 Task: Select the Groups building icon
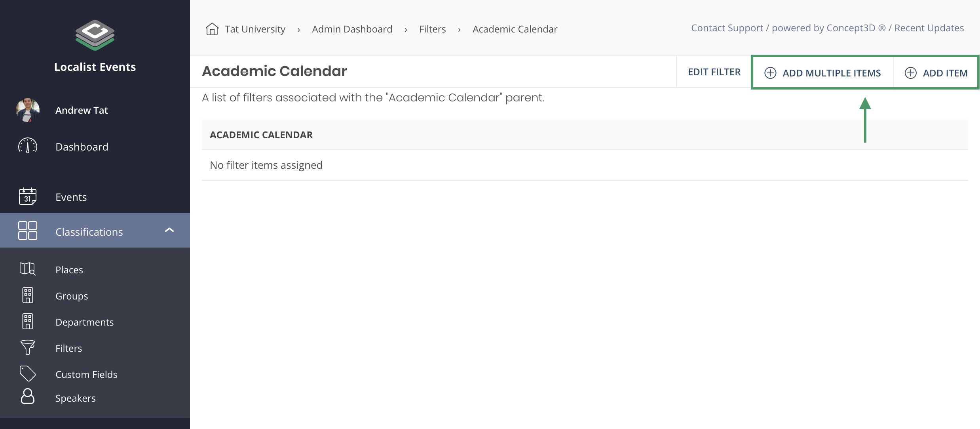click(28, 295)
